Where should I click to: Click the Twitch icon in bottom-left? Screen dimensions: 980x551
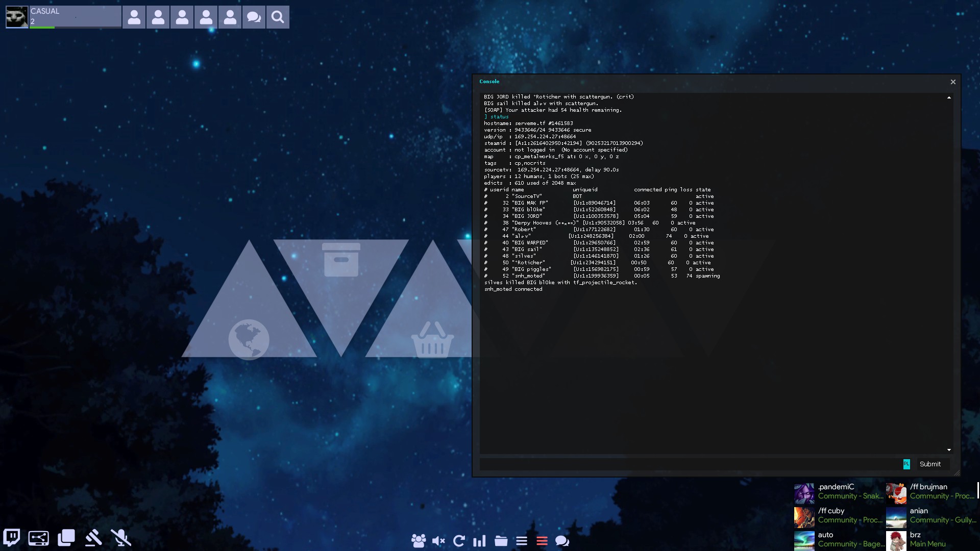12,538
